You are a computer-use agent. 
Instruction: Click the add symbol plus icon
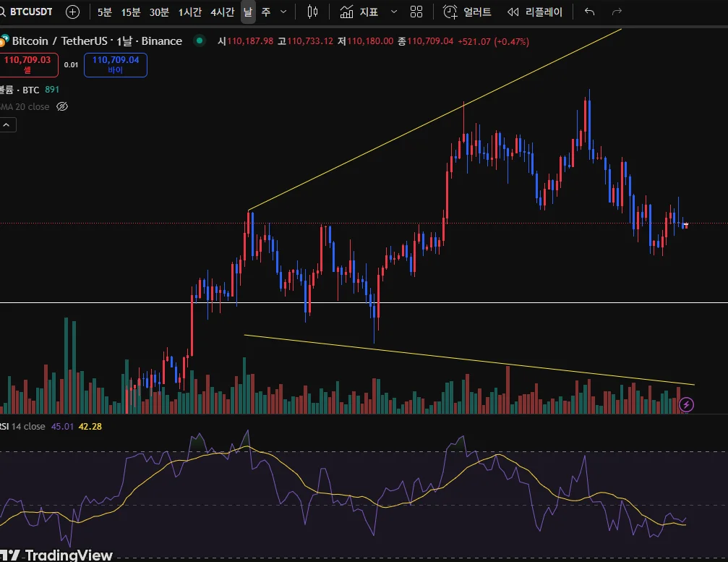(x=72, y=12)
